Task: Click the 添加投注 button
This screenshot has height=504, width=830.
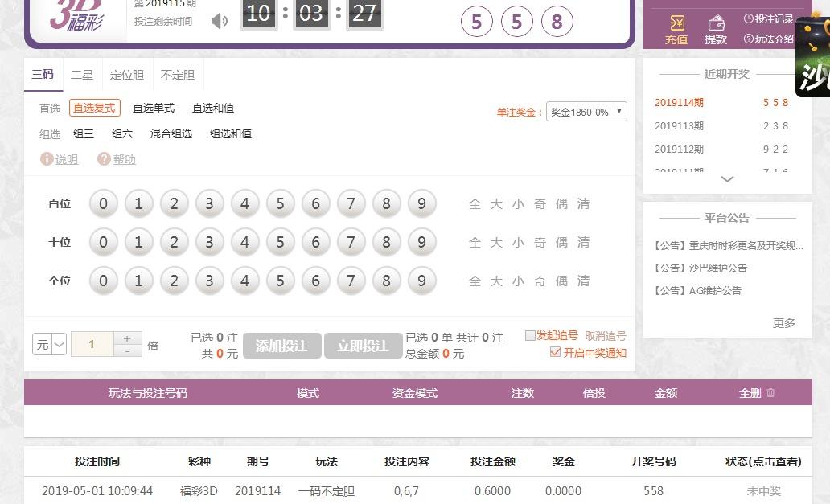Action: point(281,346)
